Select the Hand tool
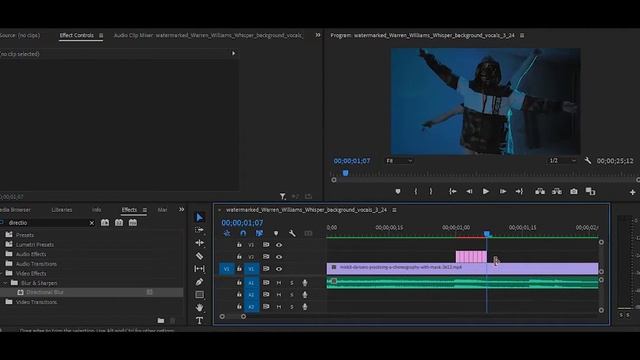The image size is (640, 360). tap(199, 307)
